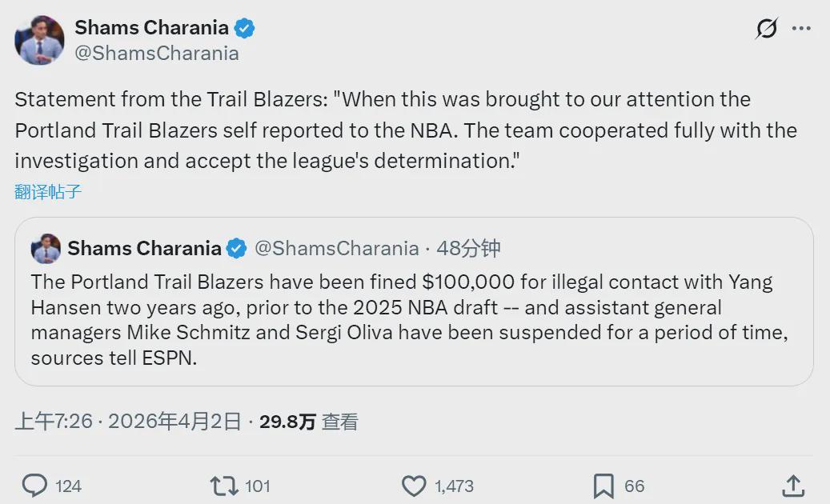Open Shams Charania's profile by name

(x=151, y=26)
